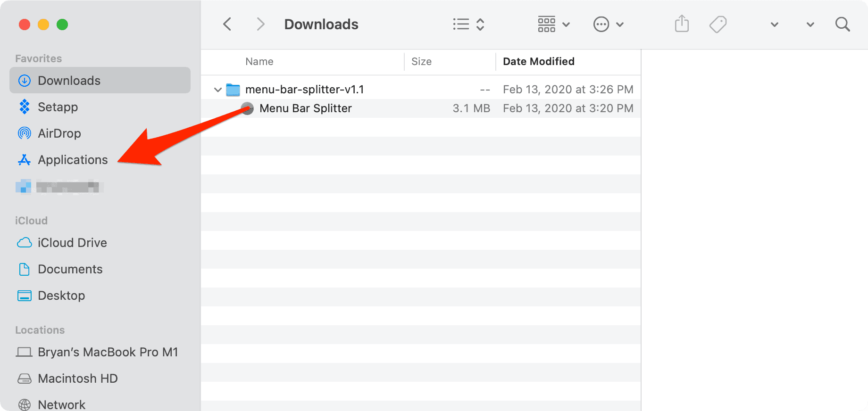Screen dimensions: 868x411
Task: Click the iCloud Drive cloud icon
Action: pyautogui.click(x=25, y=243)
